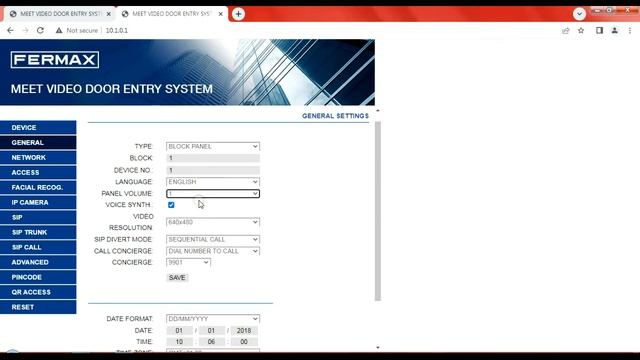640x360 pixels.
Task: Open the SIP TRUNK page
Action: click(x=38, y=232)
